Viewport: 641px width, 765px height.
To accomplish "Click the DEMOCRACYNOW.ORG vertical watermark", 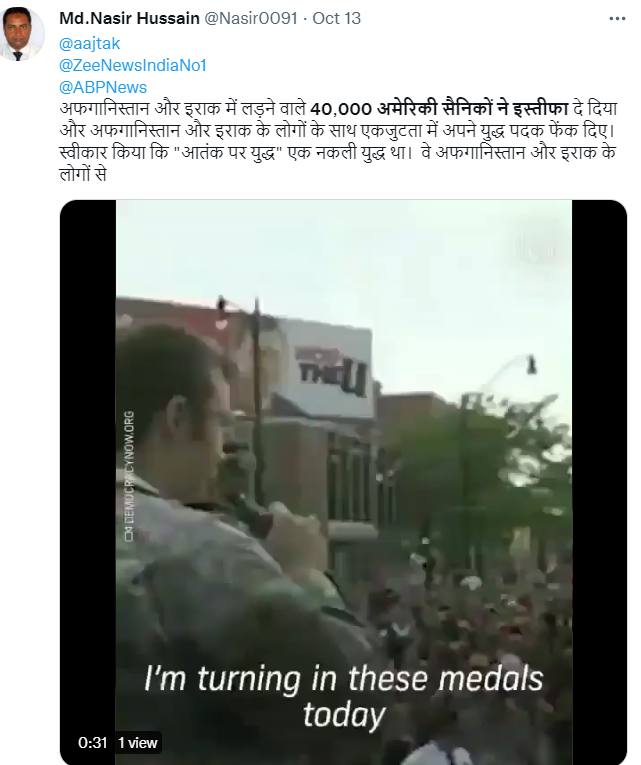I will pos(129,476).
